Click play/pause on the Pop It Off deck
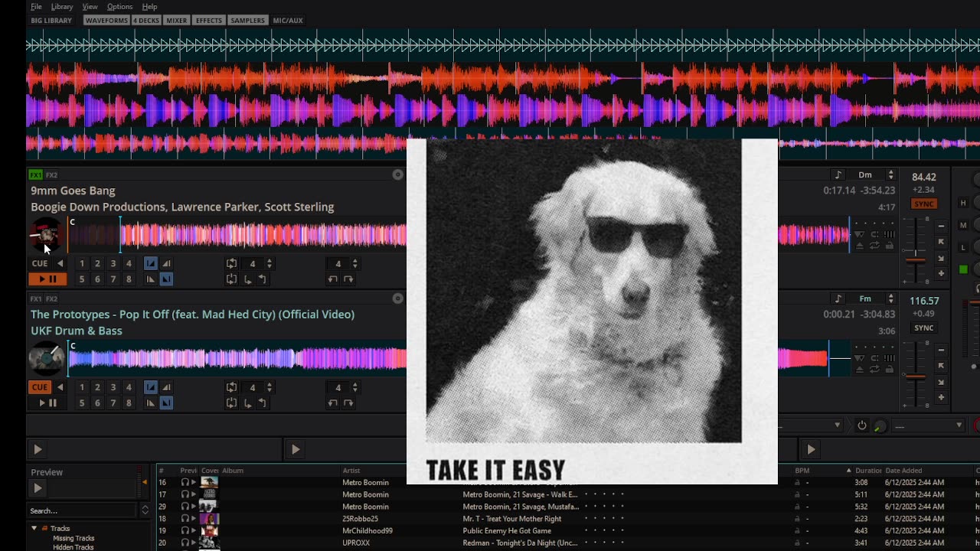 (47, 403)
